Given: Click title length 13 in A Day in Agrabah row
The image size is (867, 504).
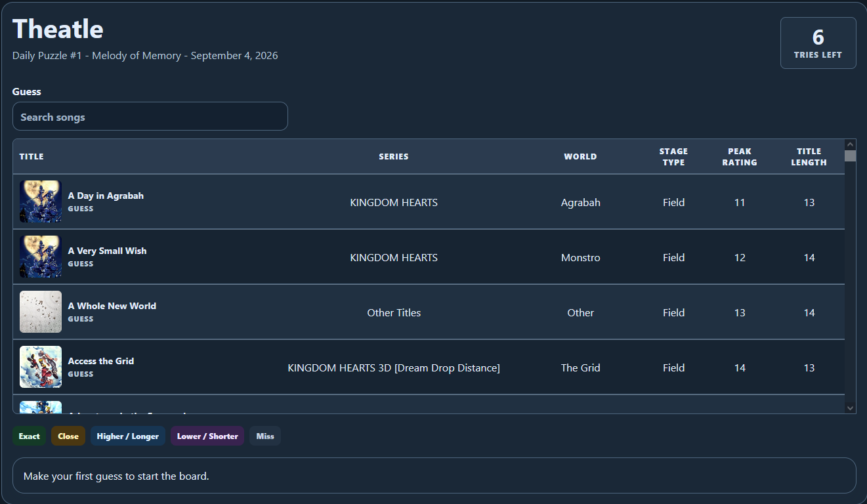Looking at the screenshot, I should (809, 202).
